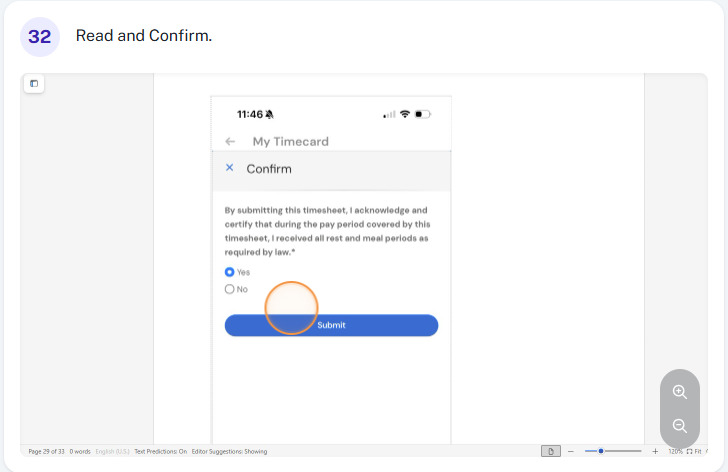Decrease zoom with the minus button in status bar
The width and height of the screenshot is (728, 472).
tap(571, 451)
